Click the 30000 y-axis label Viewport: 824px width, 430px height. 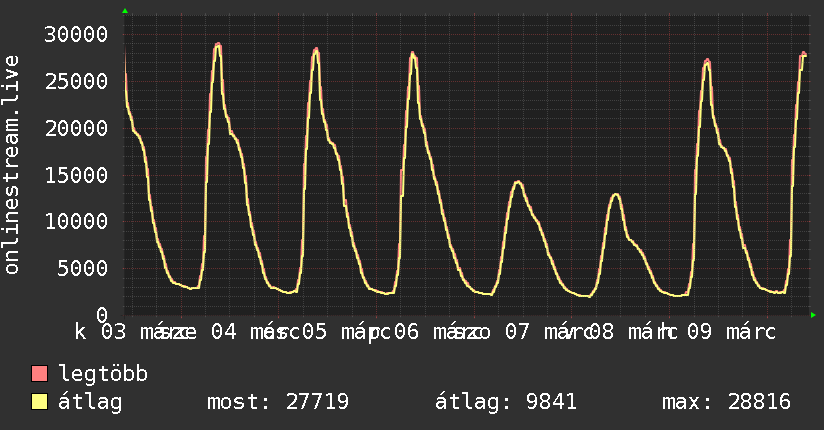76,35
